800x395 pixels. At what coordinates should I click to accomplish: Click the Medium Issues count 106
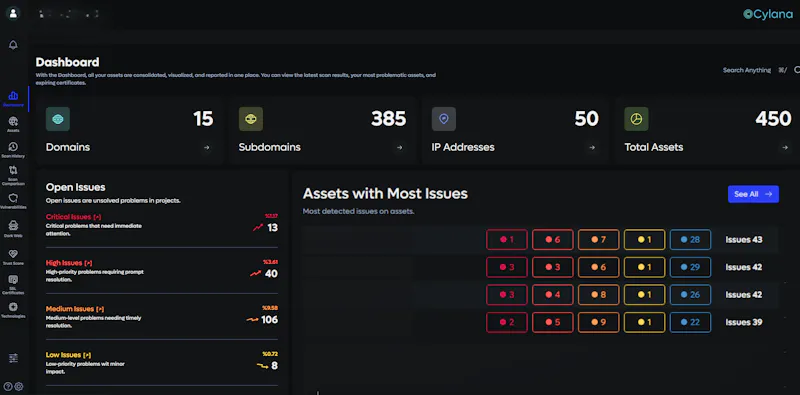tap(269, 319)
